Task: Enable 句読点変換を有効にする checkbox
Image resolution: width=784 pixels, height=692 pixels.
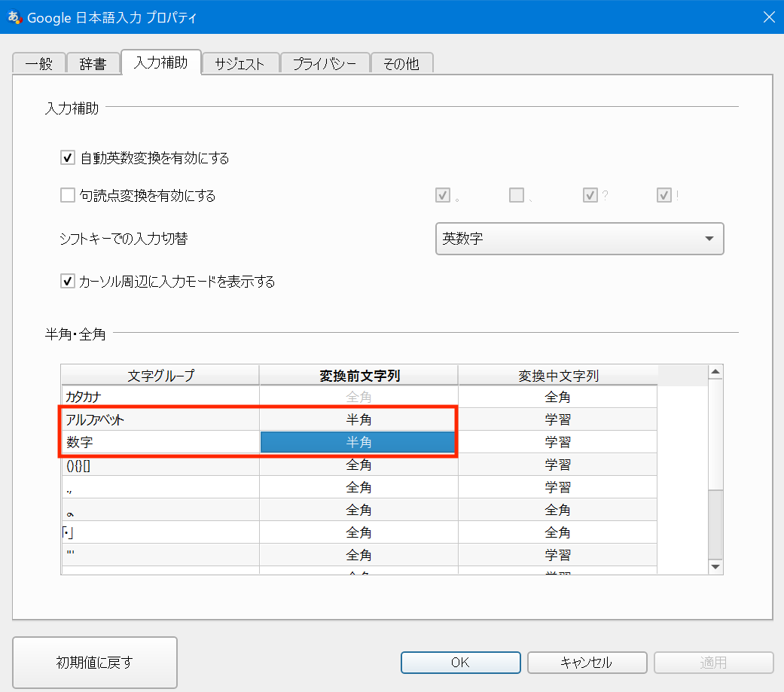Action: tap(68, 196)
